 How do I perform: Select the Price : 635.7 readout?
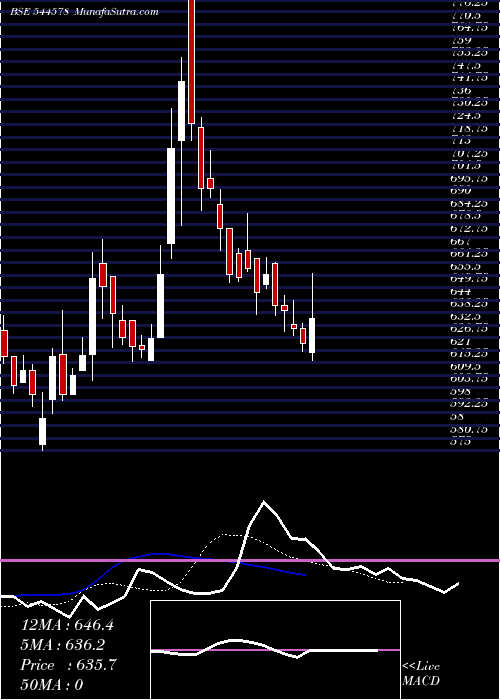point(68,665)
